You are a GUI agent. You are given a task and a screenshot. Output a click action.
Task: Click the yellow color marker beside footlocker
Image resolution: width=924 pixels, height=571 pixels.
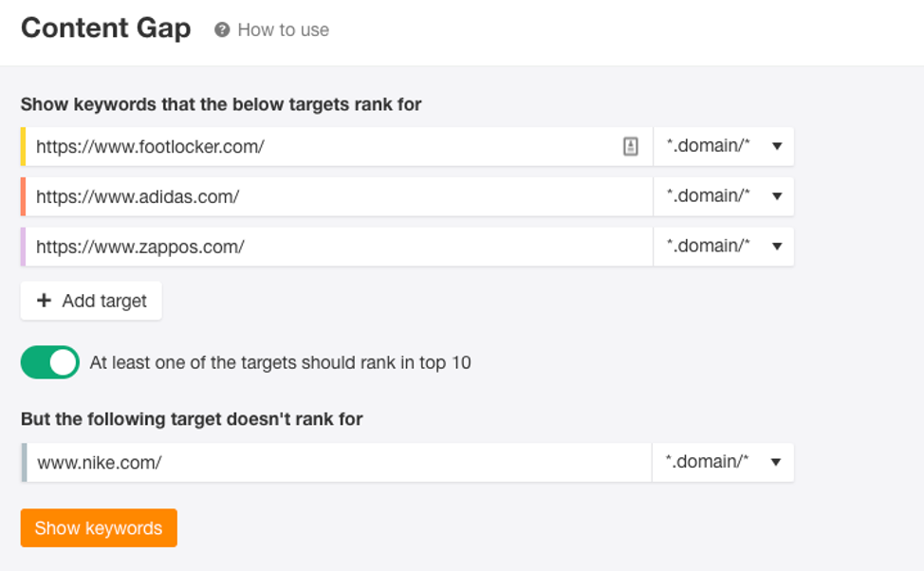tap(23, 146)
